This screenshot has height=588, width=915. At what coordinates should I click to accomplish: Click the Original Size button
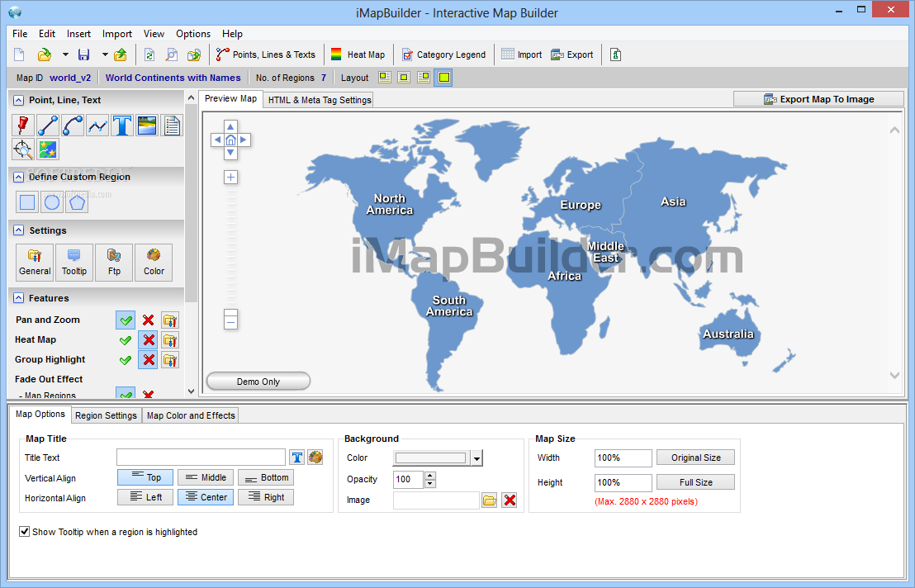(x=695, y=458)
